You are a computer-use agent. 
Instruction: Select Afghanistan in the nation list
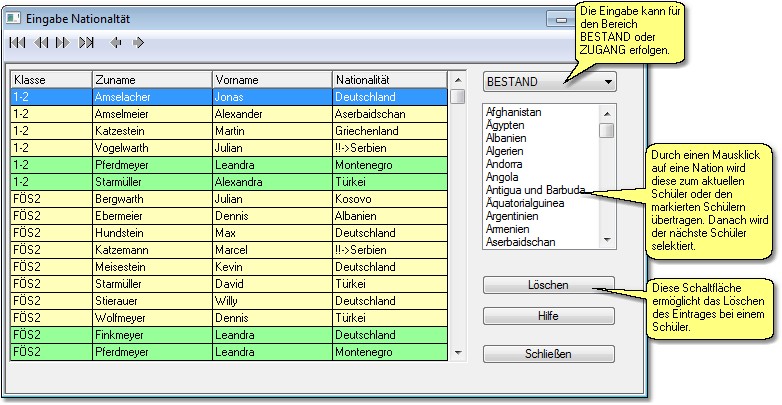pos(513,112)
